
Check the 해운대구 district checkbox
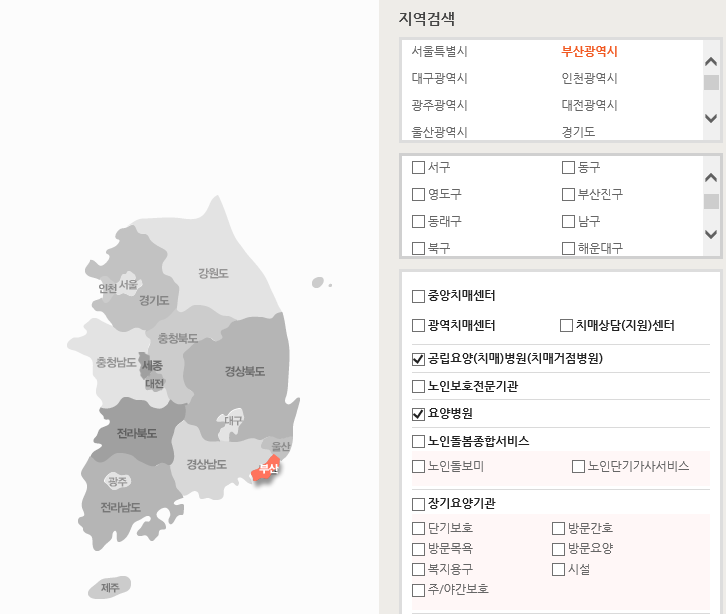tap(568, 248)
